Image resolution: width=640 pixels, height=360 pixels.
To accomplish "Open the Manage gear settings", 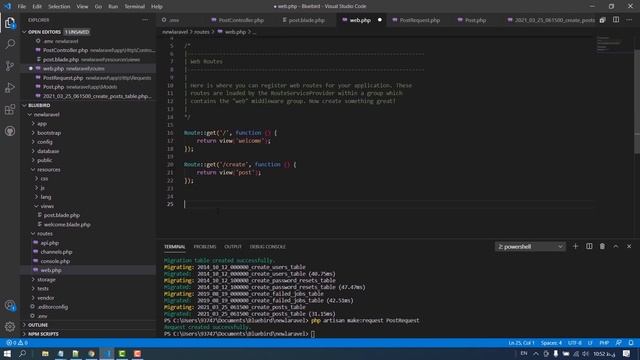I will [x=10, y=326].
